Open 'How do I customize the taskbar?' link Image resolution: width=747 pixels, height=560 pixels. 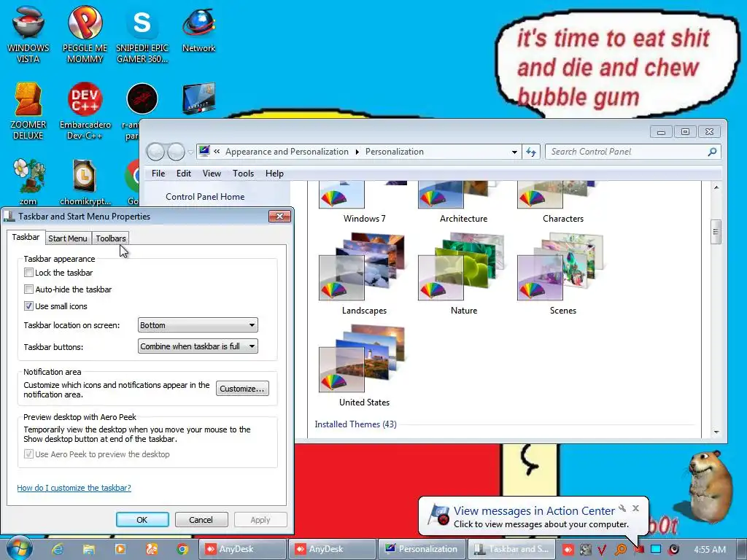74,488
